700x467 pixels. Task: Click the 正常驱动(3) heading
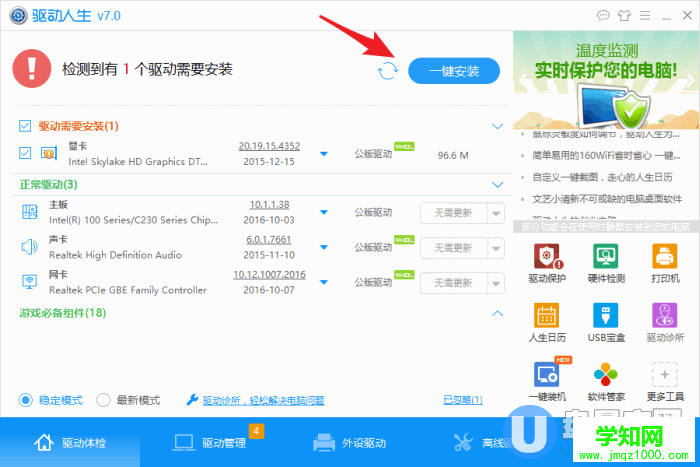pyautogui.click(x=49, y=184)
